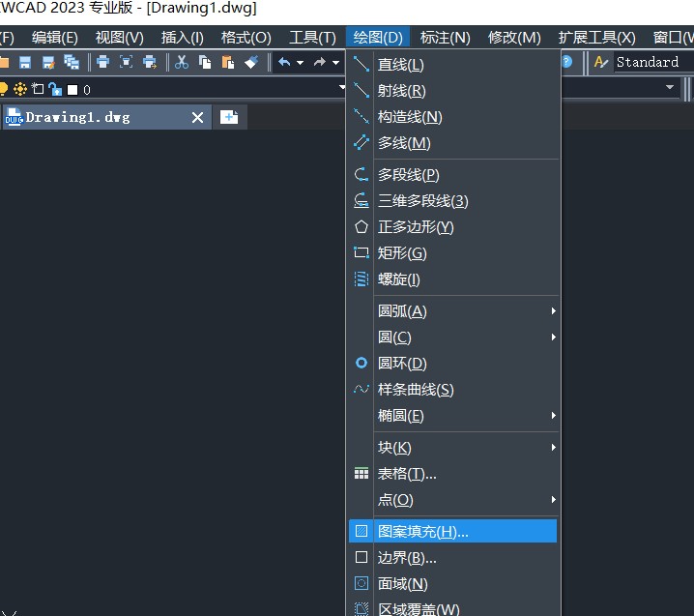Toggle the layer lock padlock icon
Screen dimensions: 694x616
point(55,90)
